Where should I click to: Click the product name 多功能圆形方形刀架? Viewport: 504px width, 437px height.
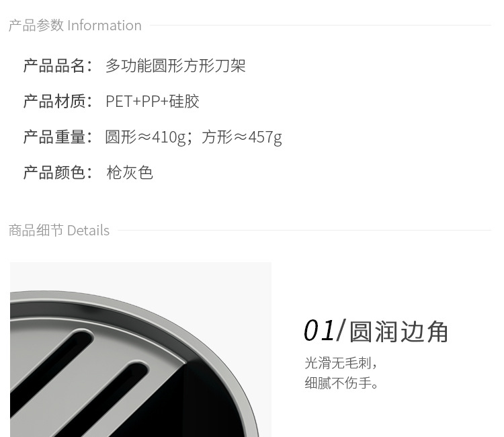click(175, 66)
